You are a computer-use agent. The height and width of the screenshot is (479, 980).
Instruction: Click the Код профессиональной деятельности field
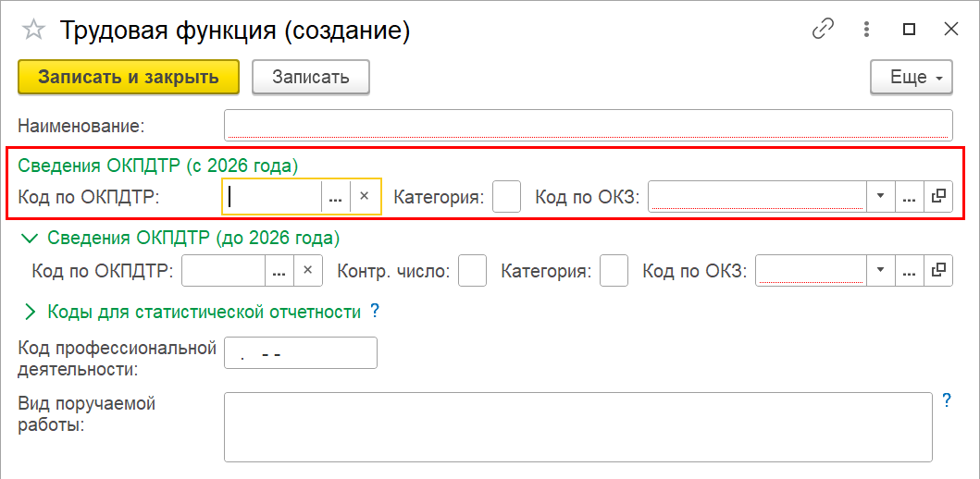click(x=301, y=353)
